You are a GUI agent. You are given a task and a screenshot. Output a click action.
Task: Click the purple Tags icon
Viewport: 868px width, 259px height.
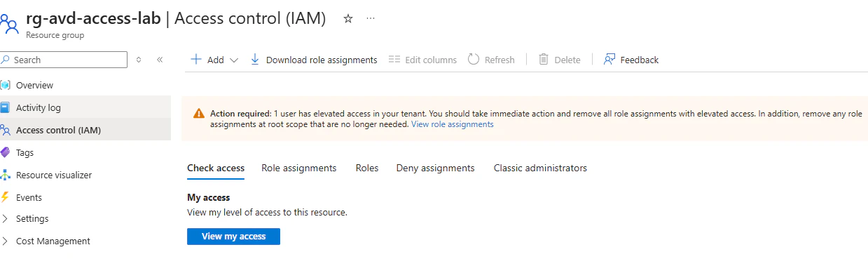[x=6, y=152]
